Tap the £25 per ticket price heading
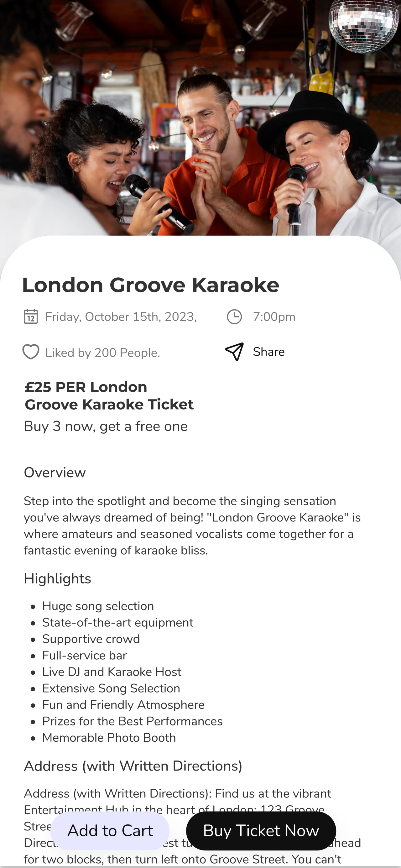Image resolution: width=401 pixels, height=868 pixels. click(x=109, y=395)
